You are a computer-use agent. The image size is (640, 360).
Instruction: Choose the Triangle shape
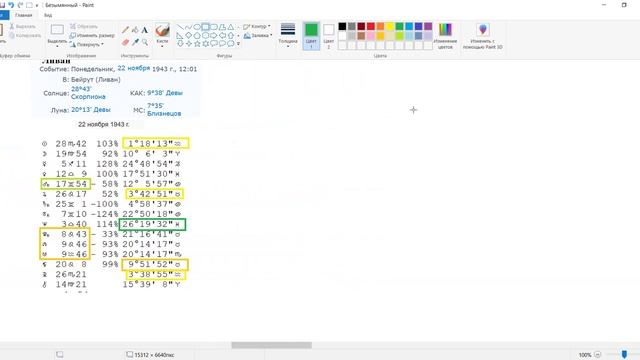point(231,27)
